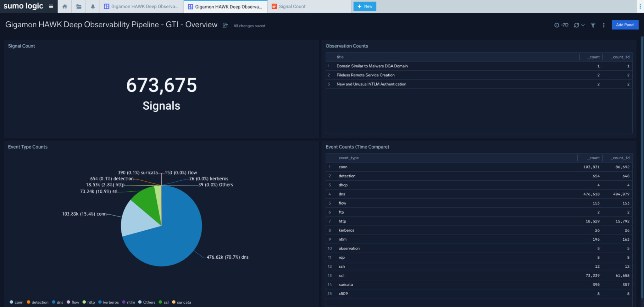Screen dimensions: 644x307
Task: Open the Library folder icon
Action: [79, 6]
